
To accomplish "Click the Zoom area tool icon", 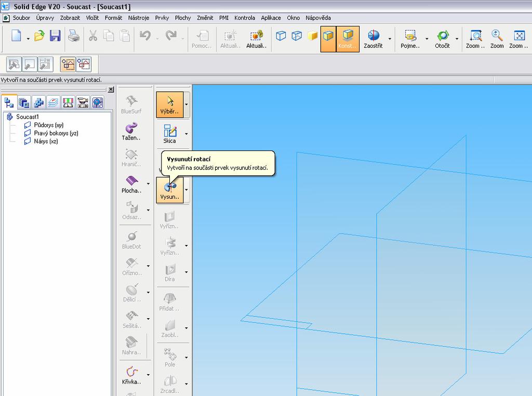I will pyautogui.click(x=476, y=39).
